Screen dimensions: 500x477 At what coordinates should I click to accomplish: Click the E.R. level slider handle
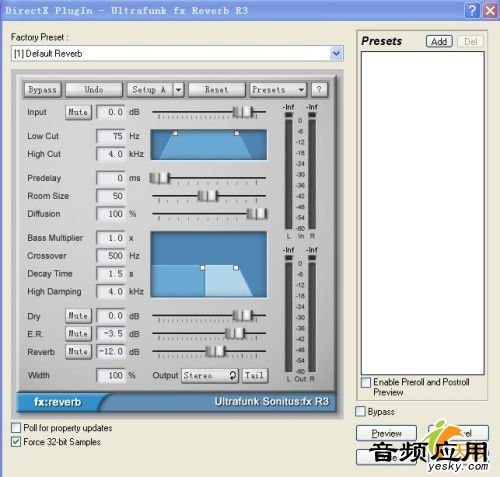tap(235, 333)
